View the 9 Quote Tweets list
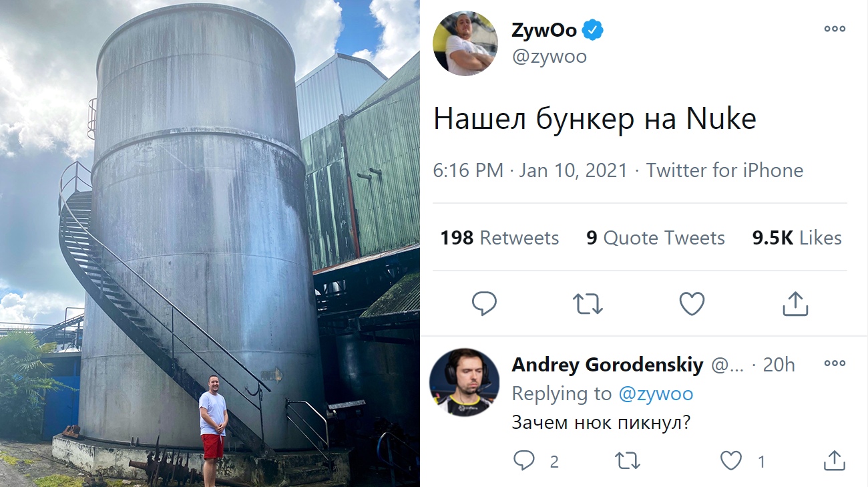Screen dimensions: 868x487 click(x=656, y=238)
